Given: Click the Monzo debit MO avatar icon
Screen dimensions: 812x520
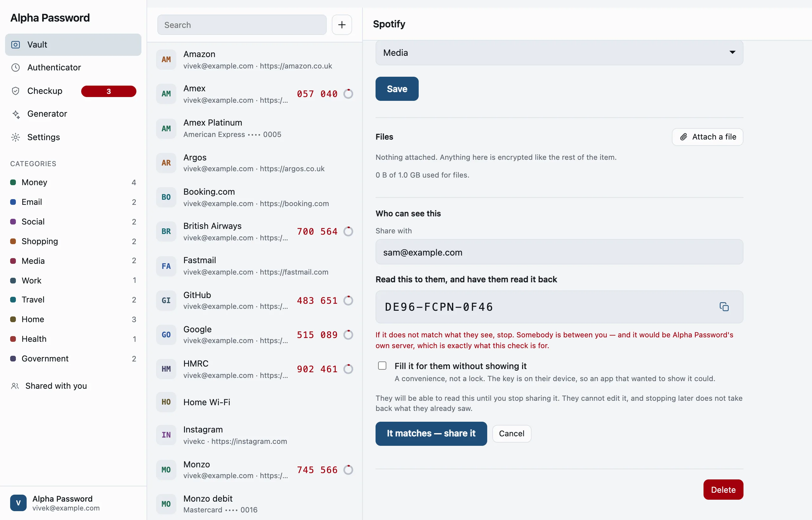Looking at the screenshot, I should point(166,504).
